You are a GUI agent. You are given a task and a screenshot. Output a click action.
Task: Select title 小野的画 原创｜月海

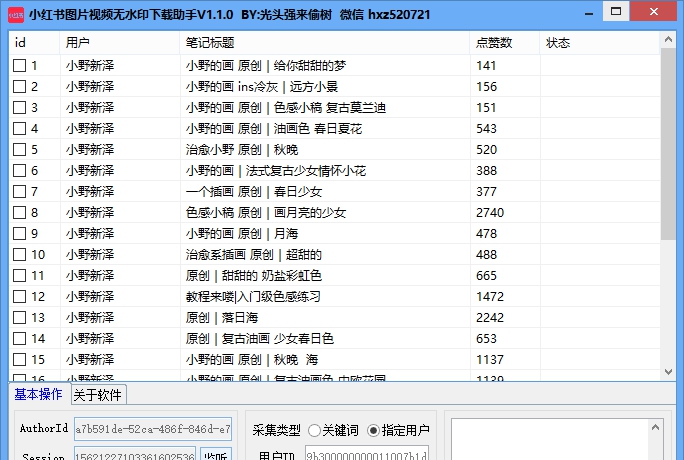tap(242, 234)
